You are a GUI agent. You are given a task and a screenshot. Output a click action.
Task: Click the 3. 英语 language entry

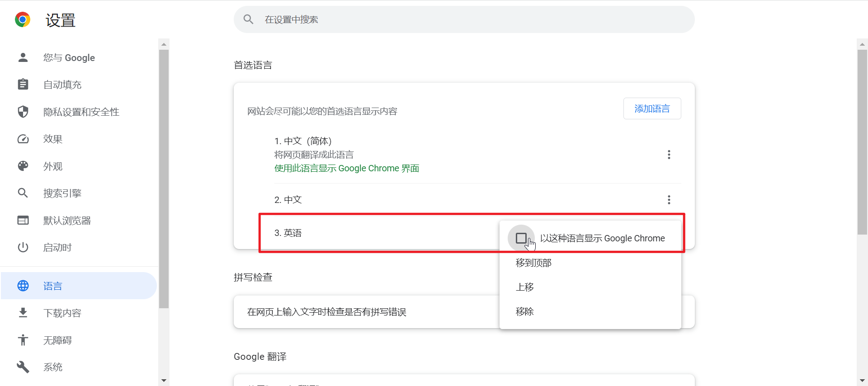288,233
